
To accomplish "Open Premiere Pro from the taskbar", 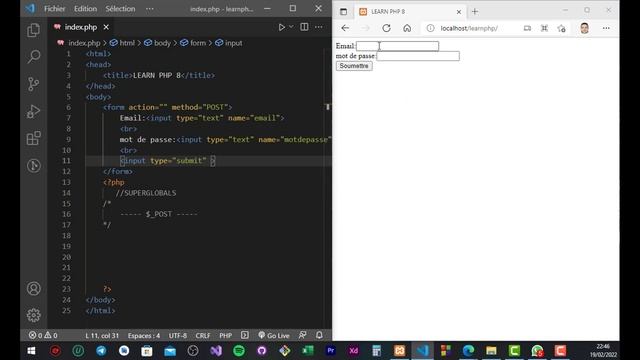I will tap(331, 351).
